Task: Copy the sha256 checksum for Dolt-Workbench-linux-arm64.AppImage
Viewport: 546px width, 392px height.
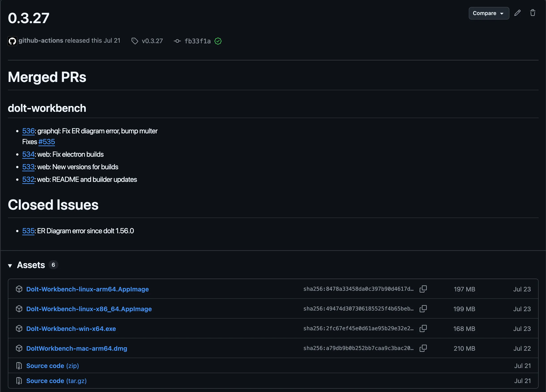Action: pyautogui.click(x=423, y=289)
